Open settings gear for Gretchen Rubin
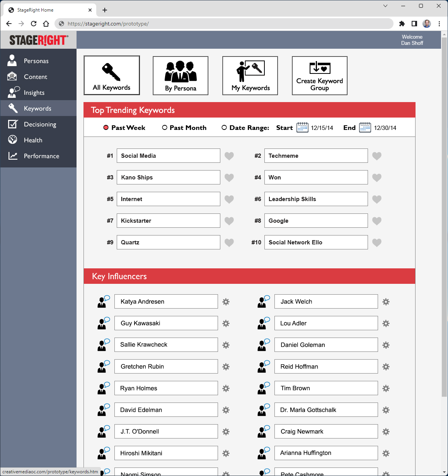Screen dimensions: 448x476 click(226, 367)
